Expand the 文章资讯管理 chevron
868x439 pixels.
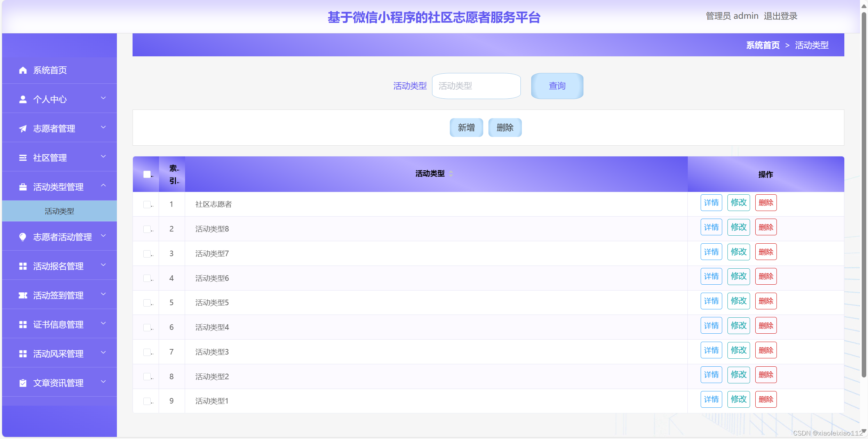tap(103, 382)
